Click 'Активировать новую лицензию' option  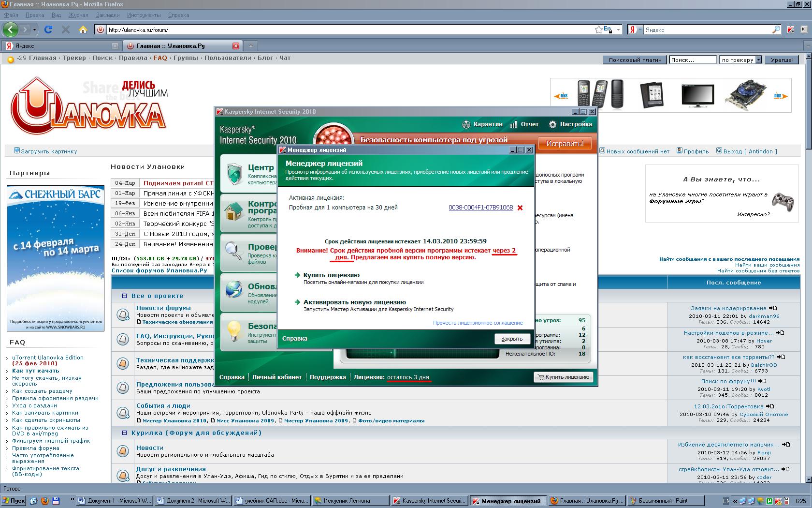(x=354, y=302)
